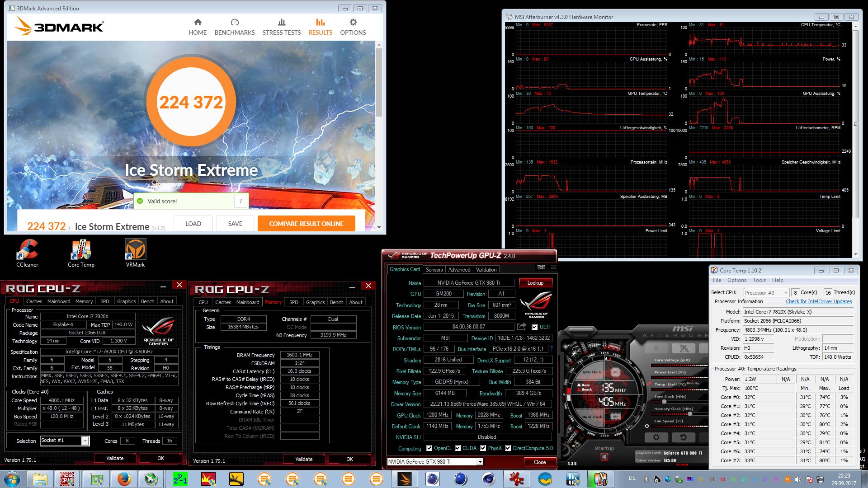868x488 pixels.
Task: Open Windows Explorer from the taskbar
Action: tap(40, 479)
